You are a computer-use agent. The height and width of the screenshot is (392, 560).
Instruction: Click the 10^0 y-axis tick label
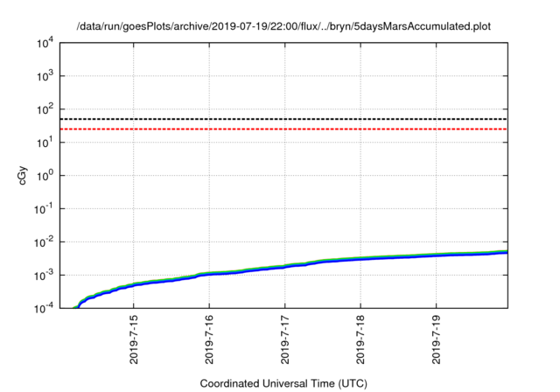point(45,176)
